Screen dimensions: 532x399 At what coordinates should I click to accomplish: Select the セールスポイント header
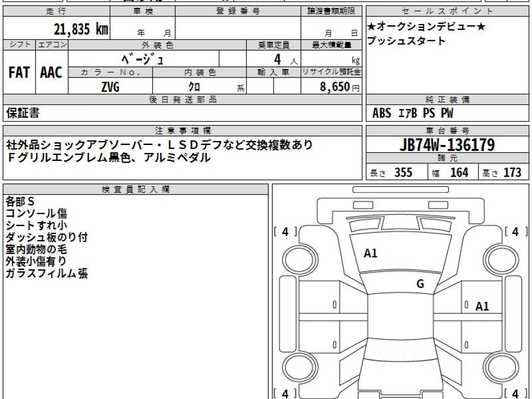(x=448, y=12)
